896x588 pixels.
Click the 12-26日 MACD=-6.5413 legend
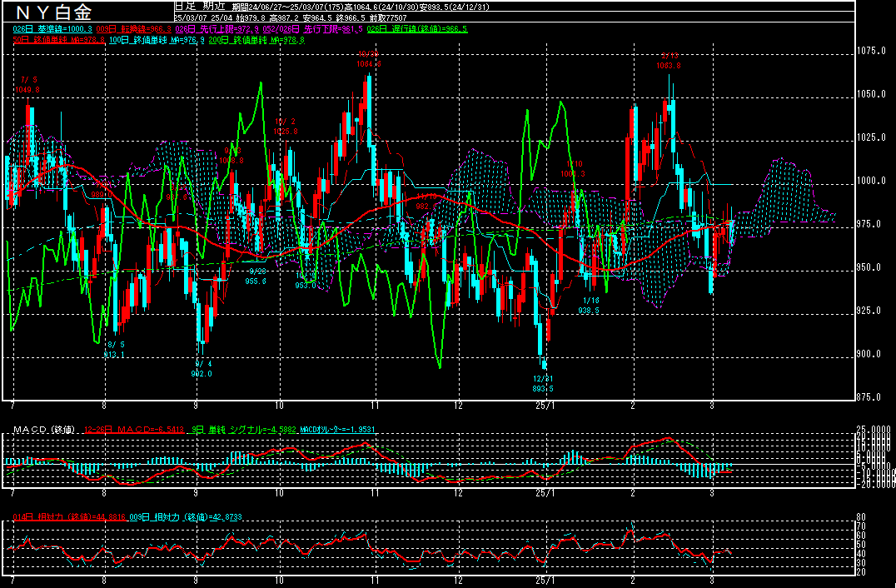point(134,429)
